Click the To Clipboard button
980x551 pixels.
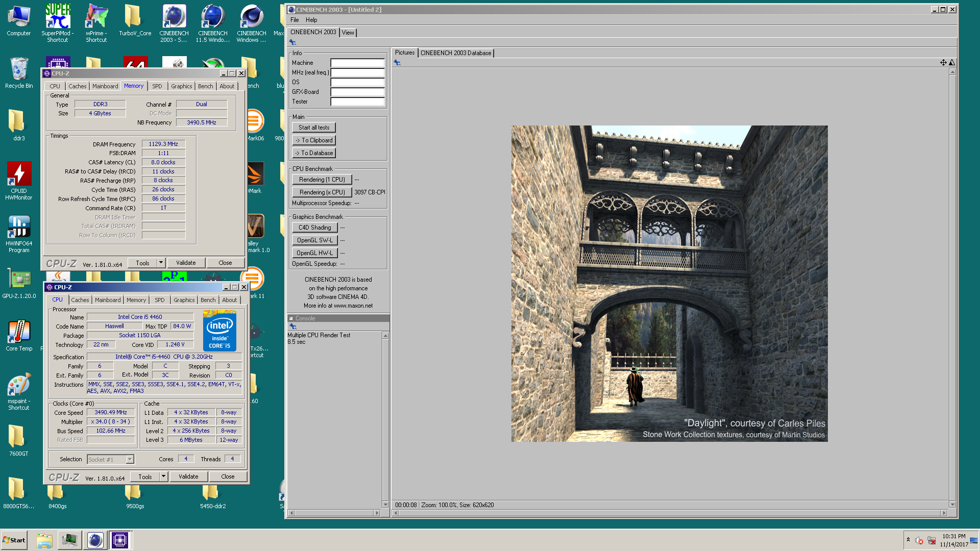314,140
